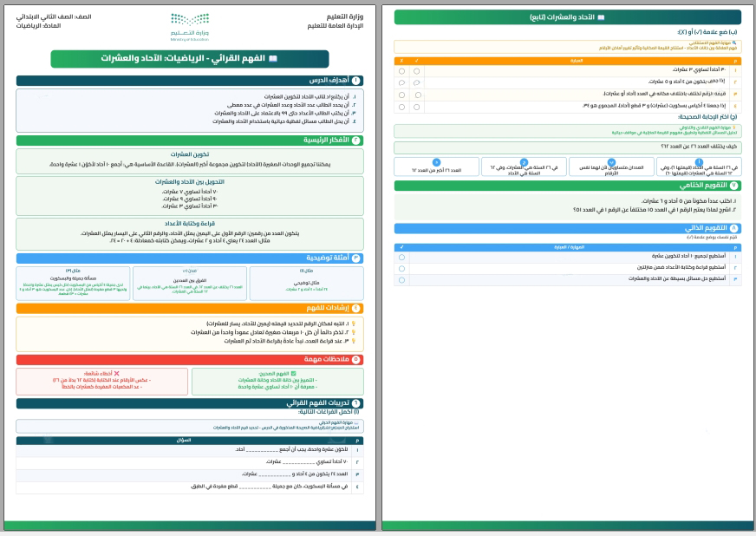Click the checkmark header of the orange table
This screenshot has width=756, height=536.
416,61
